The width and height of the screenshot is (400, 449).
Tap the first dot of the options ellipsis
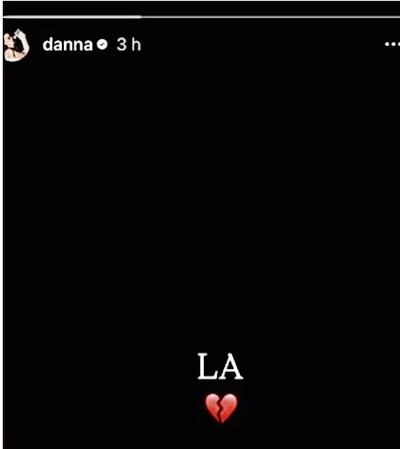coord(387,44)
